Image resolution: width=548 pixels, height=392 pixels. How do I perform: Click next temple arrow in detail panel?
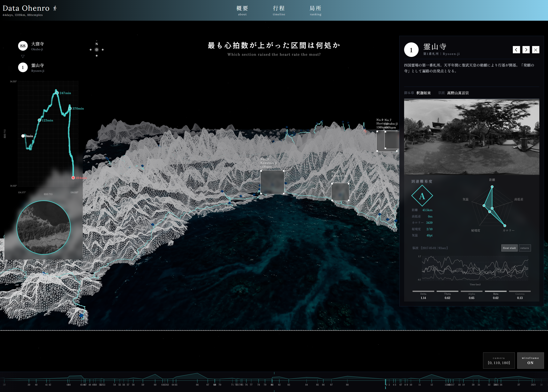(x=526, y=50)
